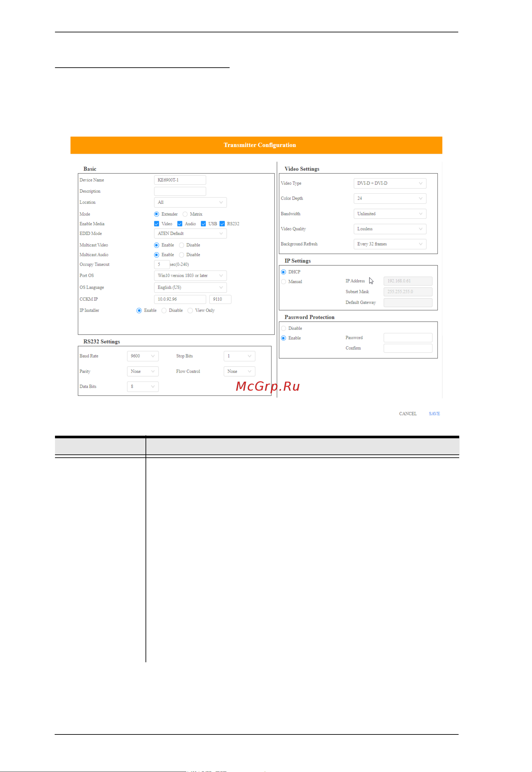Viewport: 532px width, 772px height.
Task: Enable Password Protection radio option
Action: (283, 338)
